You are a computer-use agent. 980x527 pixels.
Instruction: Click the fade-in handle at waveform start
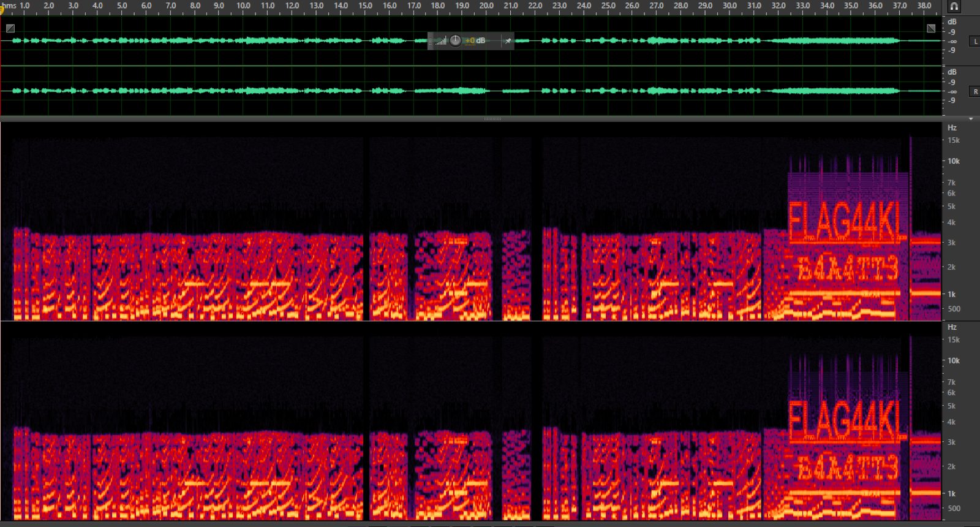pos(10,28)
